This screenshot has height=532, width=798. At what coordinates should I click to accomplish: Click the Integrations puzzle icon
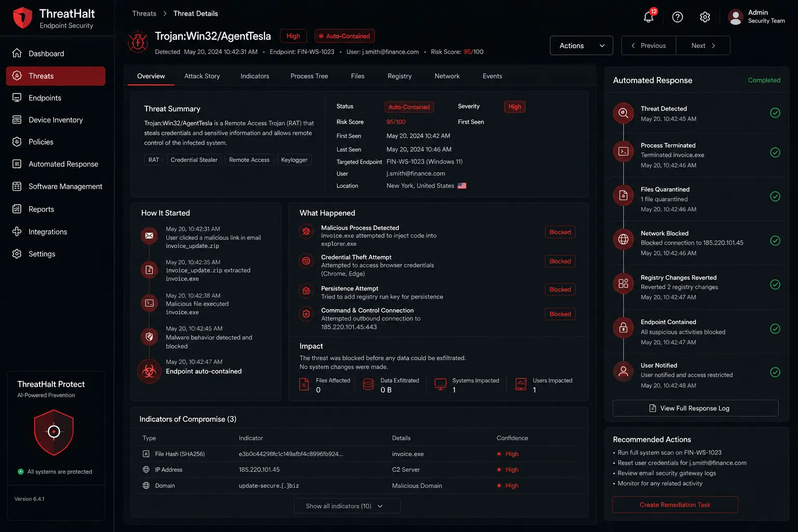point(17,232)
